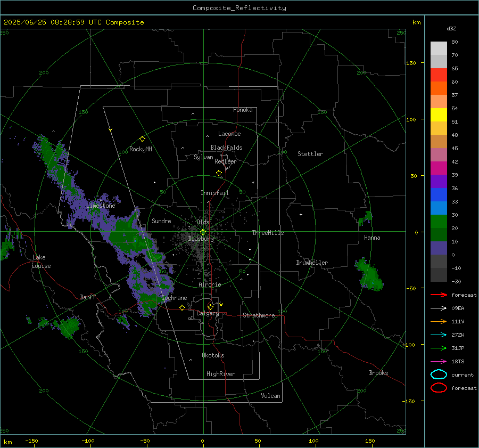This screenshot has width=479, height=448.
Task: Select the cyan 27ZW arrow icon
Action: [x=439, y=335]
